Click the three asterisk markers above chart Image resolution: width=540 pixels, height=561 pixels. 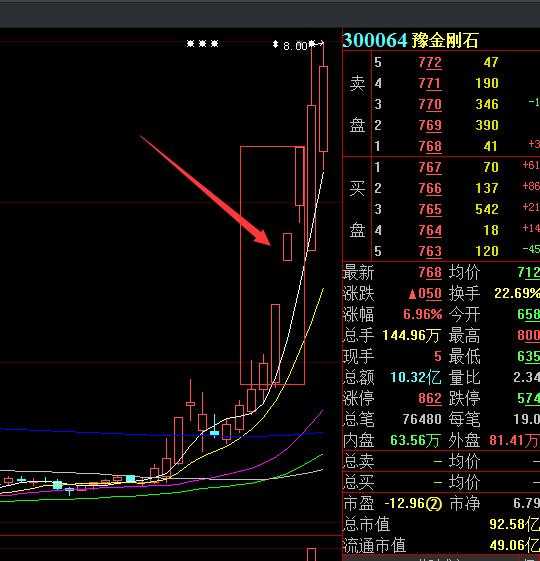click(203, 44)
